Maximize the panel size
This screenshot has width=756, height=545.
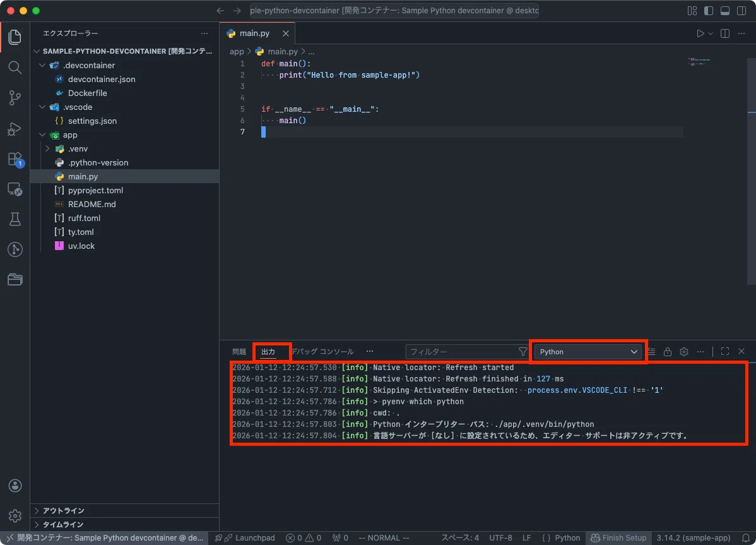coord(724,352)
